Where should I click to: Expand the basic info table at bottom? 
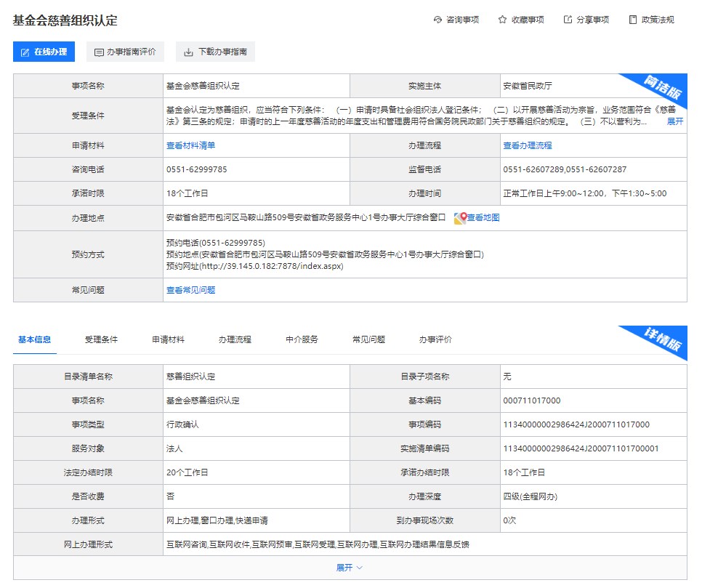pos(350,567)
